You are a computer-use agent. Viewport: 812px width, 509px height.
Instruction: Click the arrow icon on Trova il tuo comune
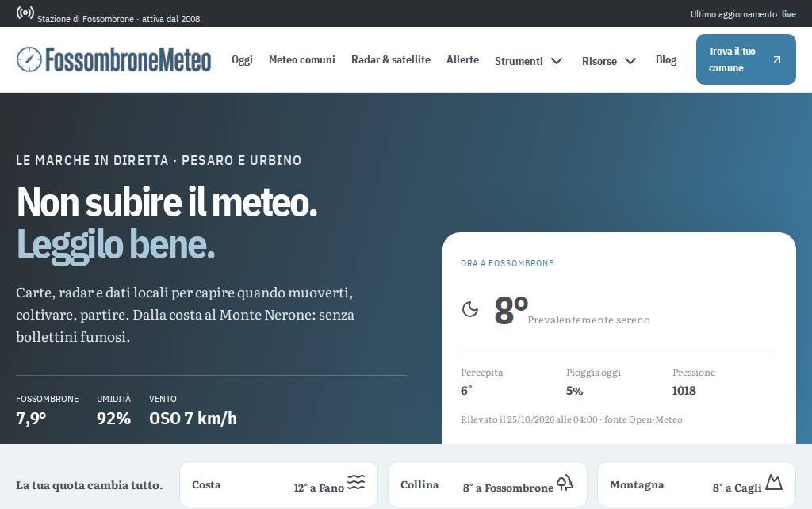click(777, 59)
